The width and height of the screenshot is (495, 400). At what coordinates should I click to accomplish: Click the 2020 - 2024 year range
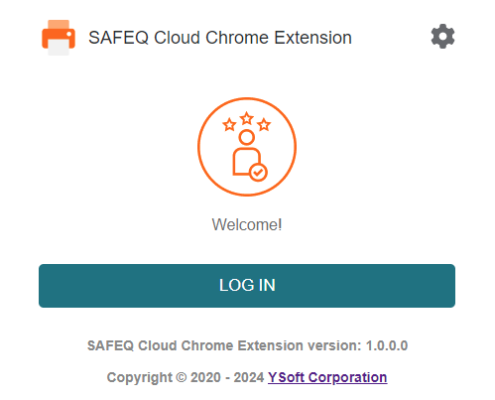227,378
